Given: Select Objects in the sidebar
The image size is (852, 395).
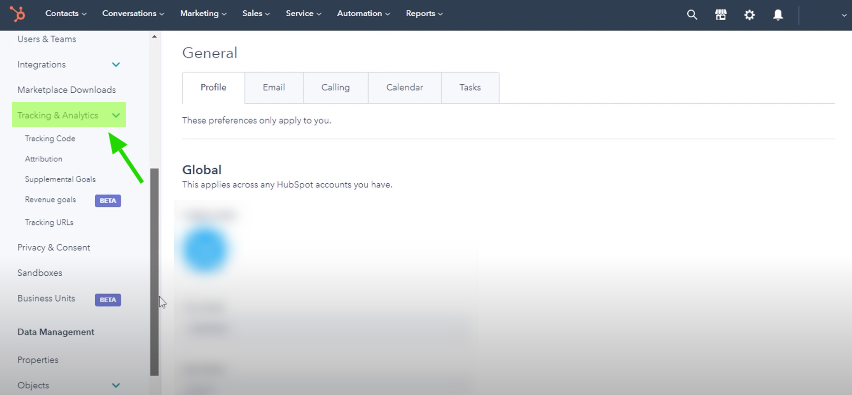Looking at the screenshot, I should click(x=33, y=385).
